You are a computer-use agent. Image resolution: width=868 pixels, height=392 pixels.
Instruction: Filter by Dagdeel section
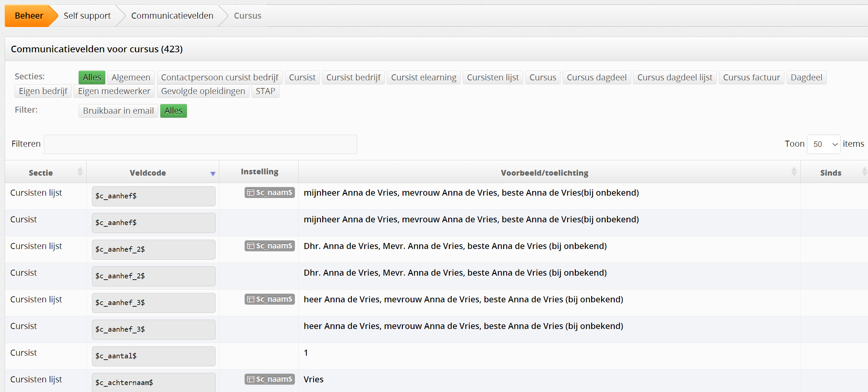(806, 78)
